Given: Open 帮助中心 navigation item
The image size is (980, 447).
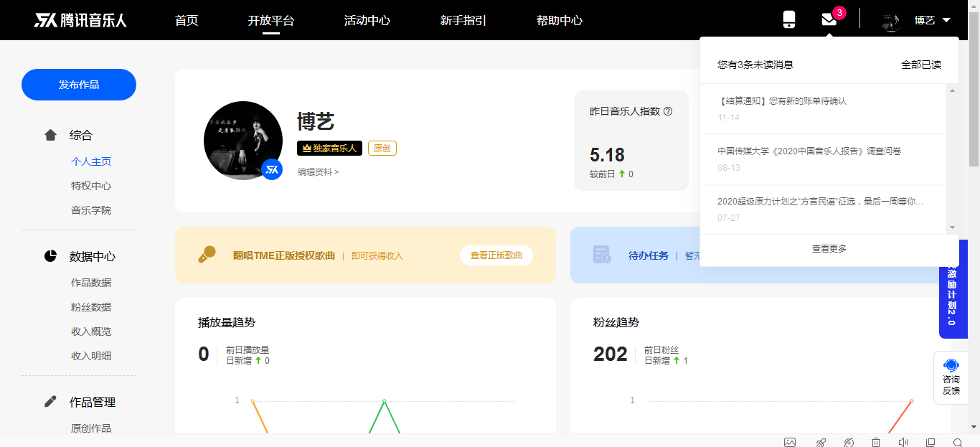Looking at the screenshot, I should point(560,20).
